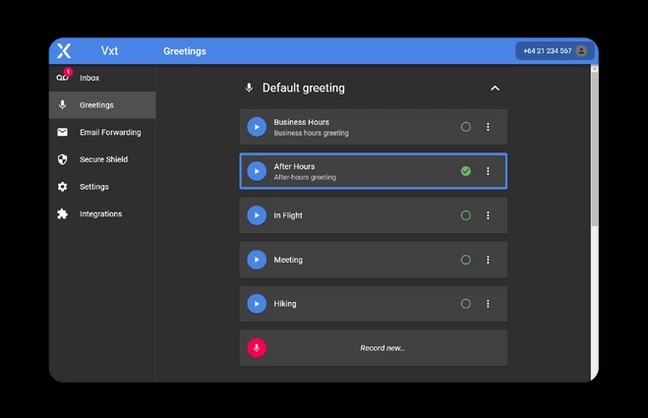Click Record new... button

(382, 348)
